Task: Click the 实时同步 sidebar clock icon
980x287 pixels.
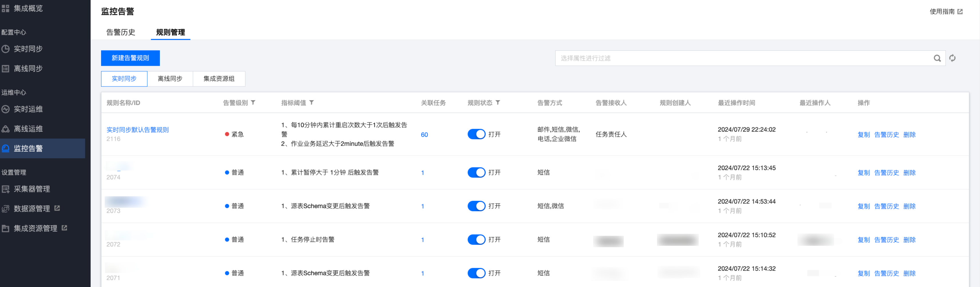Action: click(x=5, y=49)
